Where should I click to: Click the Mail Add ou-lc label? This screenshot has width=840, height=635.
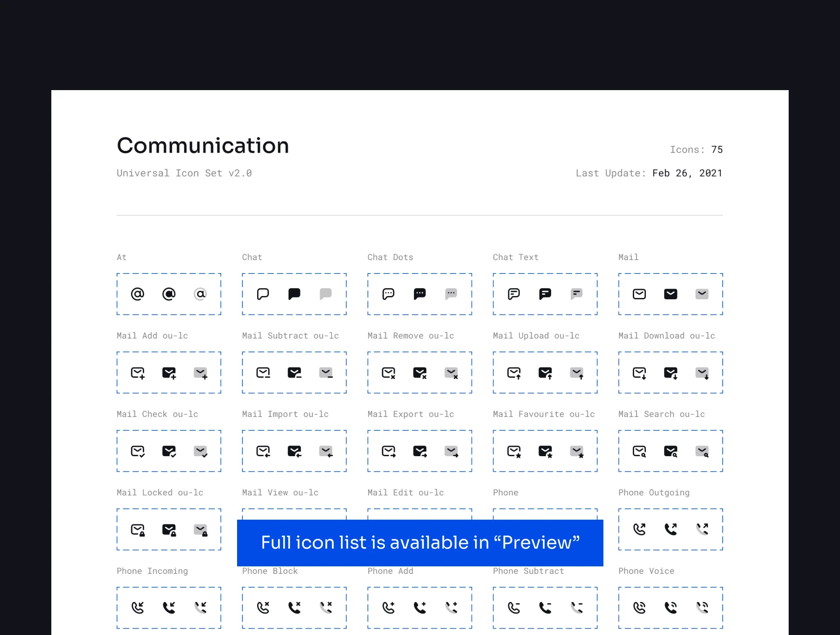(x=152, y=336)
